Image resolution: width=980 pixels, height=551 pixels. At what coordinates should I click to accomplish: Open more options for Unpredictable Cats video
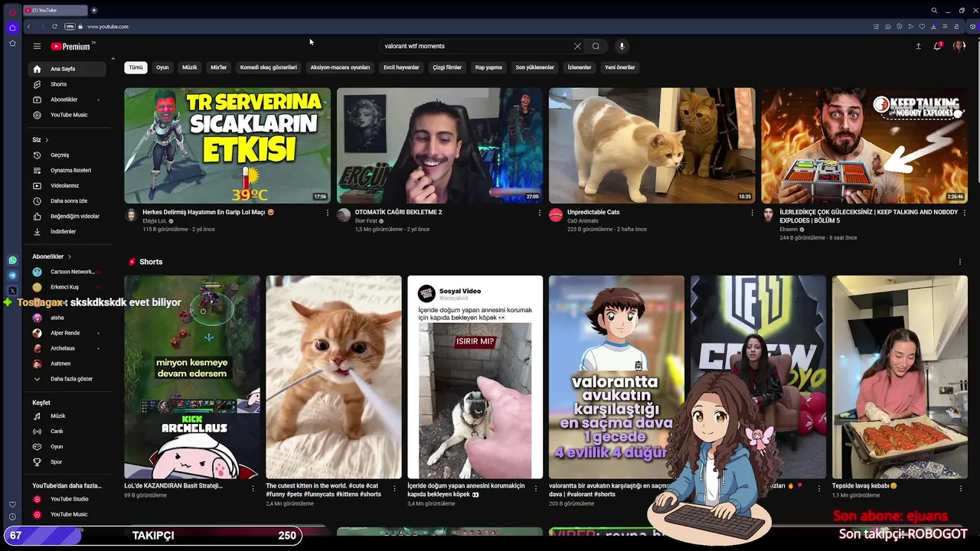tap(752, 213)
